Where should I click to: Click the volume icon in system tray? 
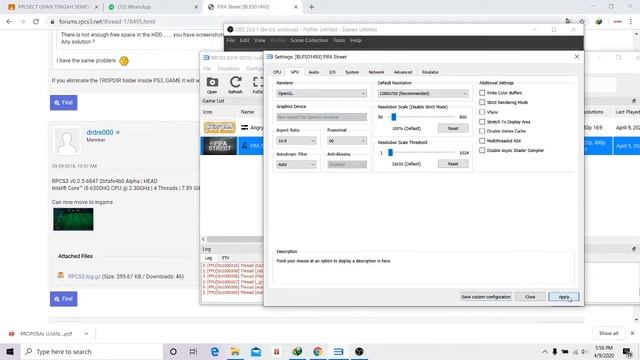tap(584, 351)
